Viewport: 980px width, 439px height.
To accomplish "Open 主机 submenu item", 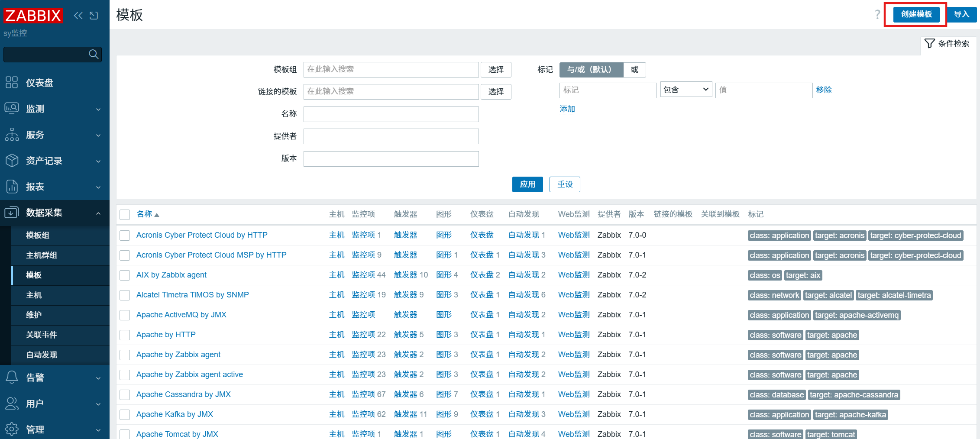I will (60, 295).
